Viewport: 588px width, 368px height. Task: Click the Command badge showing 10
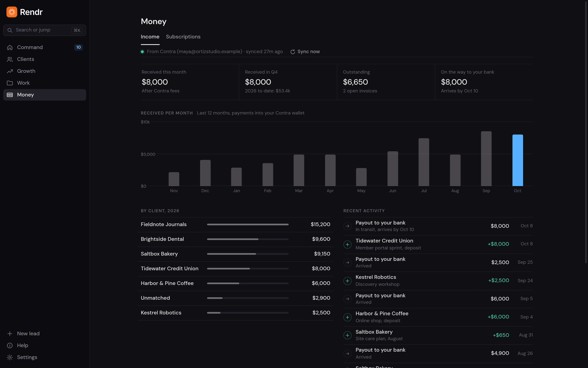pyautogui.click(x=79, y=47)
